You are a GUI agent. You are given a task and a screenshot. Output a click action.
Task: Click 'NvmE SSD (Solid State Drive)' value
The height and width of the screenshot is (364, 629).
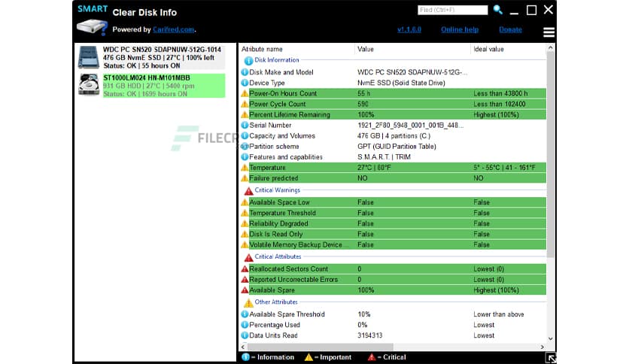(401, 83)
